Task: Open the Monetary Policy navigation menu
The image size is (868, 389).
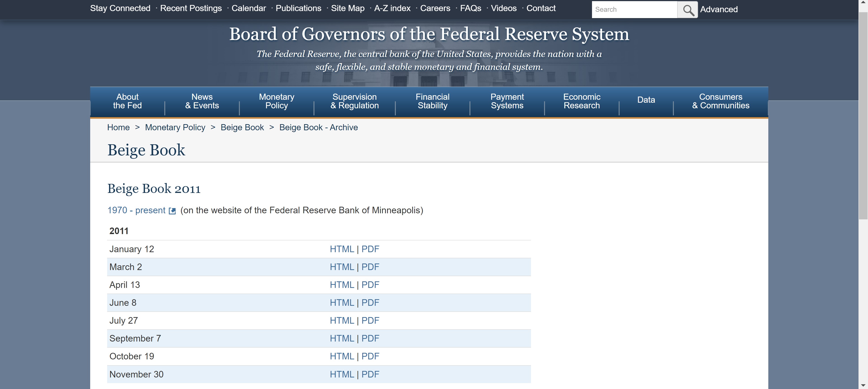Action: point(276,101)
